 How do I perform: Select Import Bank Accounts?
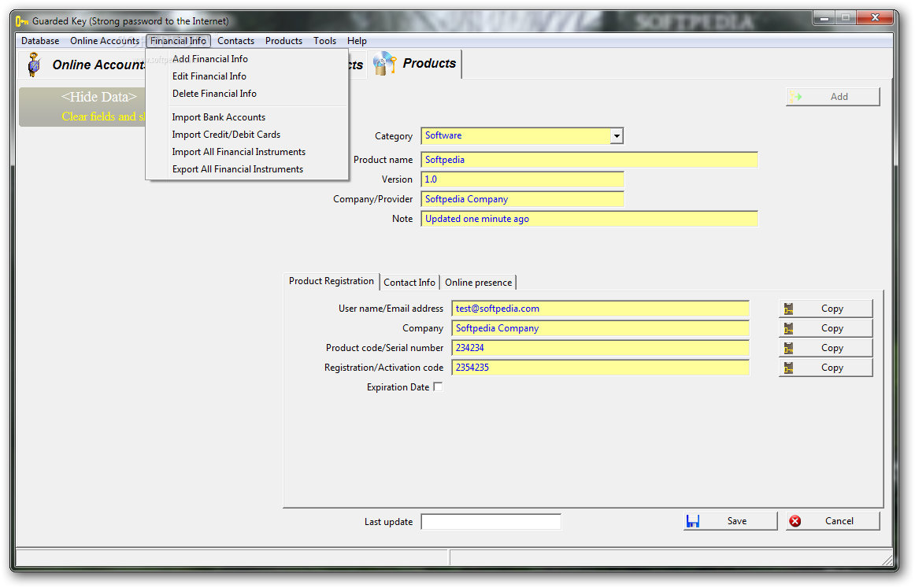[x=246, y=117]
